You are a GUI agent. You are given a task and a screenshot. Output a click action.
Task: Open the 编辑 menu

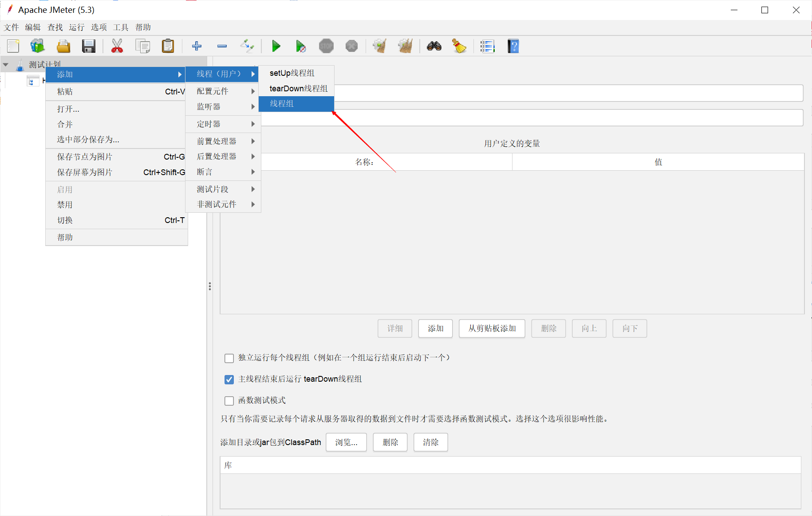click(x=33, y=27)
